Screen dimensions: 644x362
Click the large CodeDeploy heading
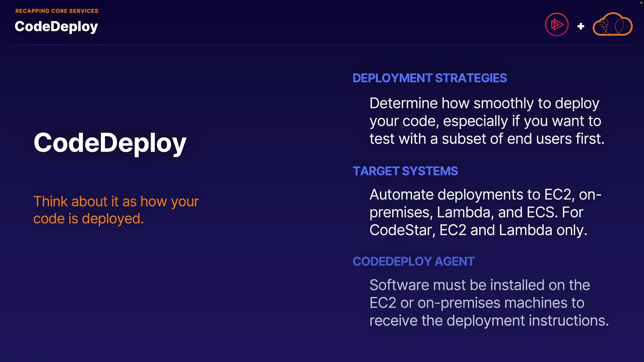pos(110,143)
